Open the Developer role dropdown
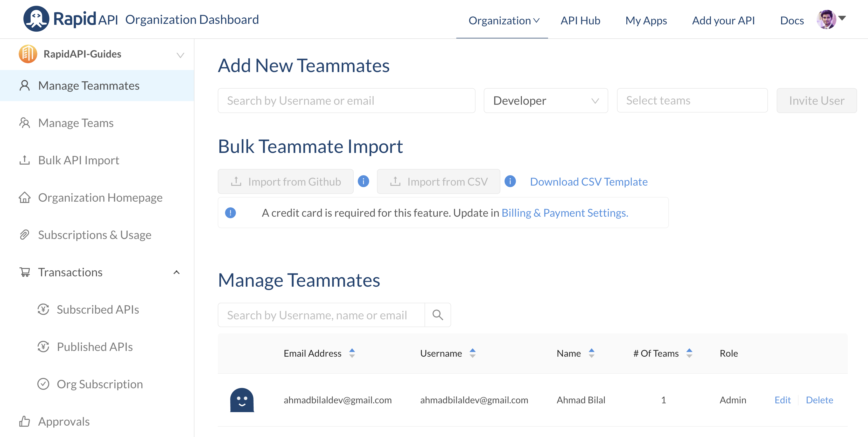The width and height of the screenshot is (868, 437). click(x=545, y=101)
